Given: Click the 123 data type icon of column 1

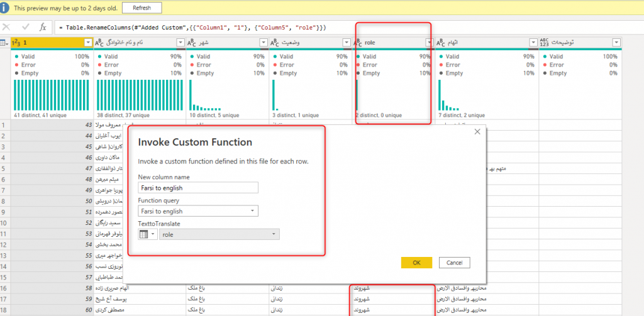Looking at the screenshot, I should tap(17, 42).
